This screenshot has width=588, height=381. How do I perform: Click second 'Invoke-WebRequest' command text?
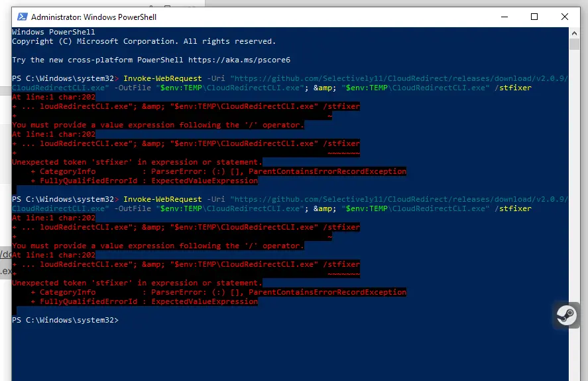tap(163, 199)
